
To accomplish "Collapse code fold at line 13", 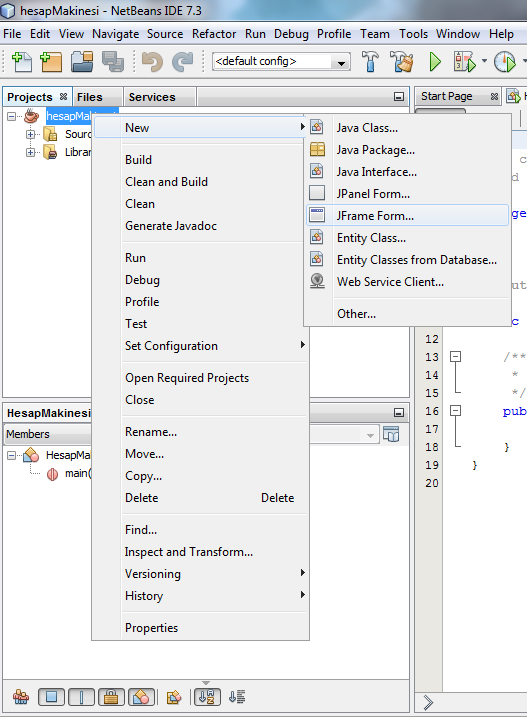I will 455,357.
